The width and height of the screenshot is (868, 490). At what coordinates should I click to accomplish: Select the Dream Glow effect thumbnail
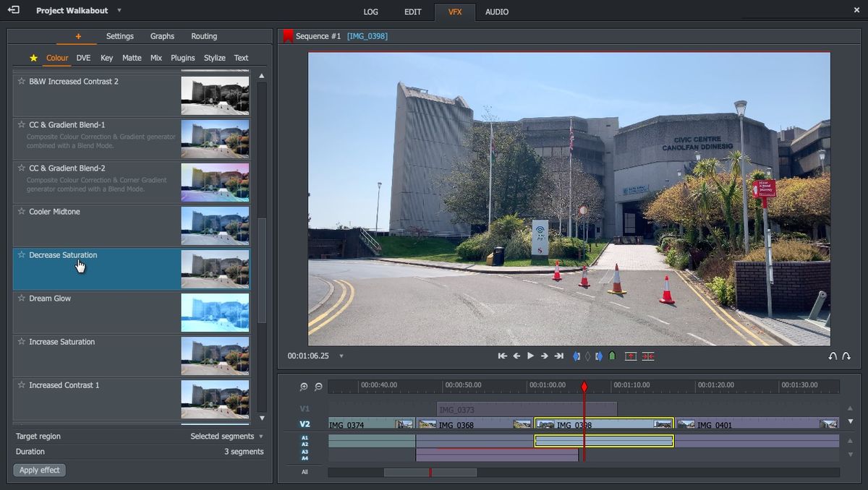click(x=215, y=312)
